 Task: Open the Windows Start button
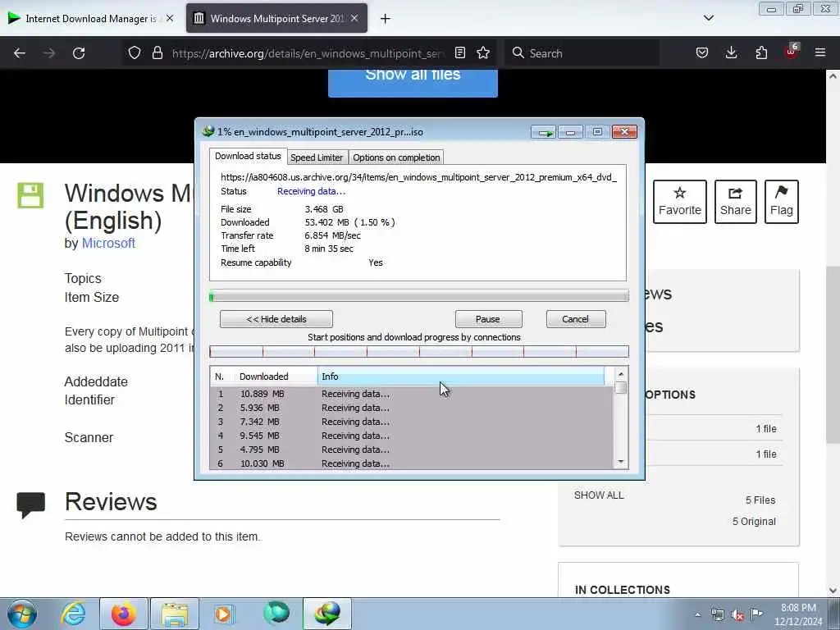pyautogui.click(x=21, y=614)
